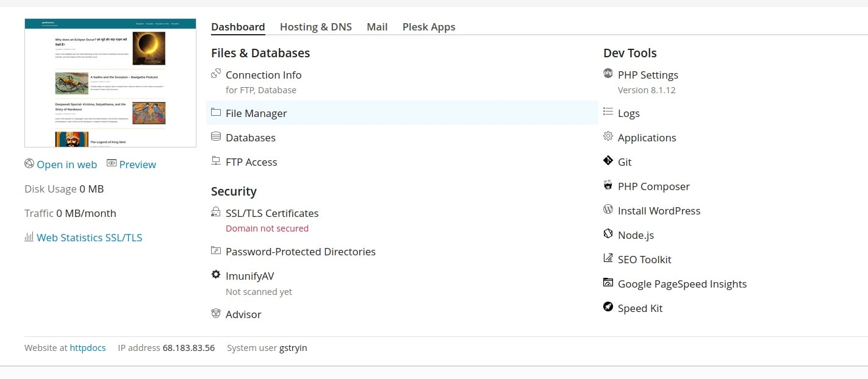Open FTP Access
The height and width of the screenshot is (379, 868).
251,162
